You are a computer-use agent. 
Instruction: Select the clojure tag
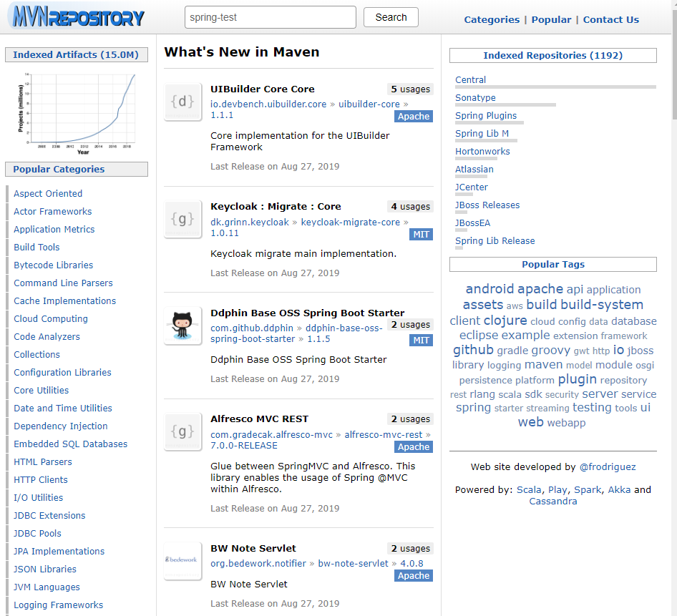click(x=505, y=321)
